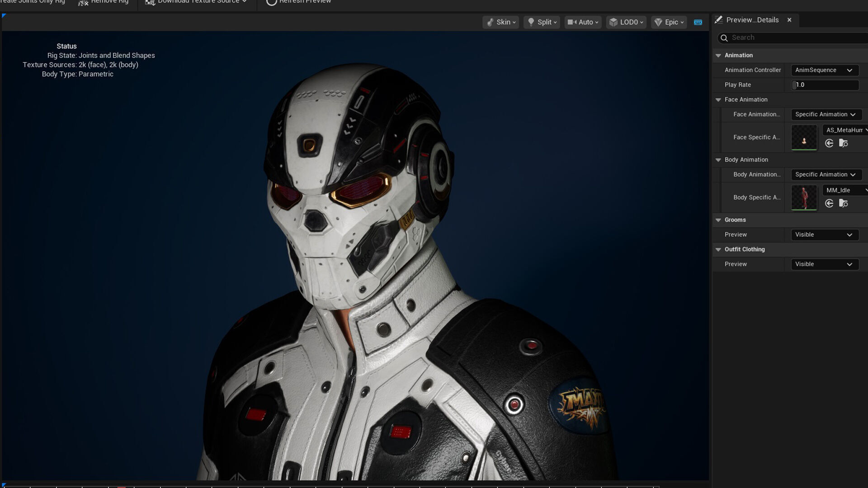The image size is (868, 488).
Task: Collapse the Face Animation section
Action: tap(718, 100)
